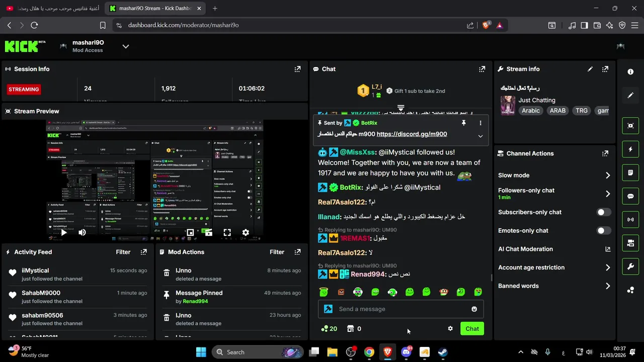Click iiMystical follow entry in Activity Feed
This screenshot has height=362, width=644.
pos(77,274)
